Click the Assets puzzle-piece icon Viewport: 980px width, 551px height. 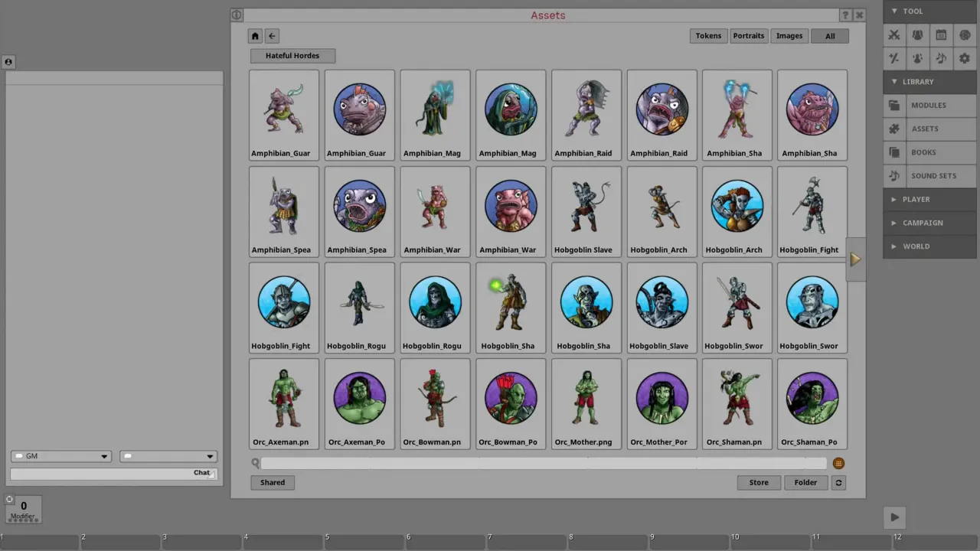click(x=894, y=129)
